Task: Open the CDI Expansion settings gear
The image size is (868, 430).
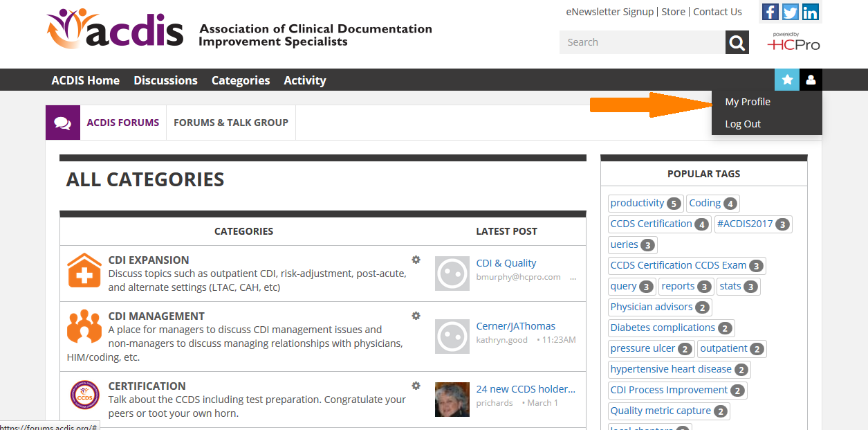Action: coord(416,259)
